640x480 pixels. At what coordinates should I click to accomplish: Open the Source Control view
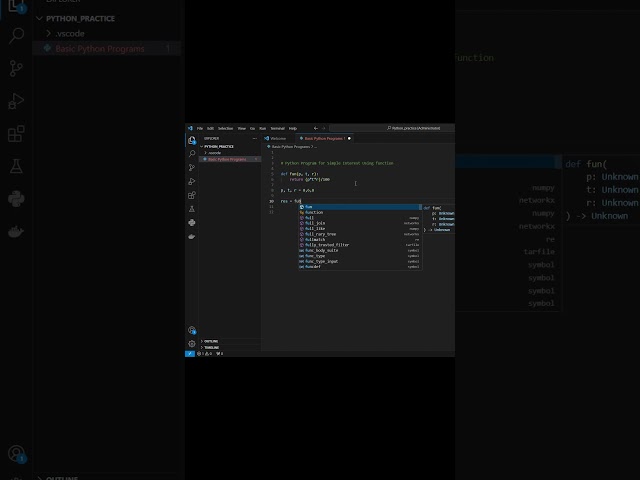(x=192, y=167)
